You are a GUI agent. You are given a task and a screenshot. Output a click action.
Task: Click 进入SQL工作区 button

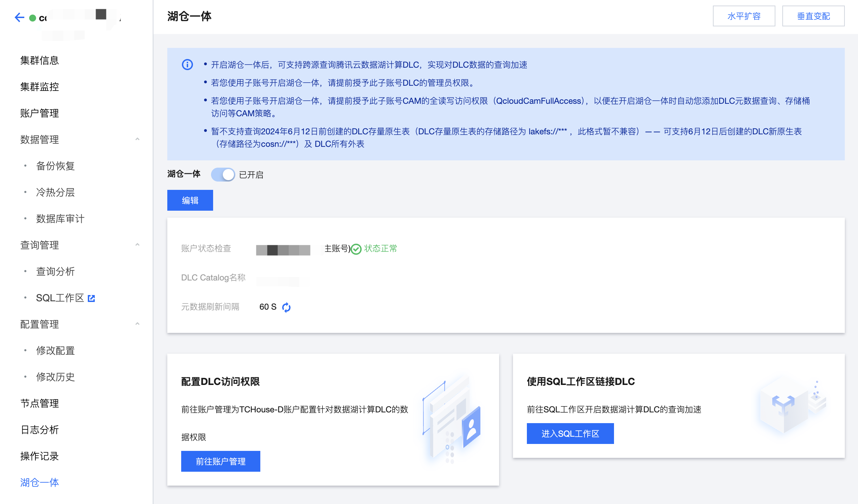[x=570, y=434]
